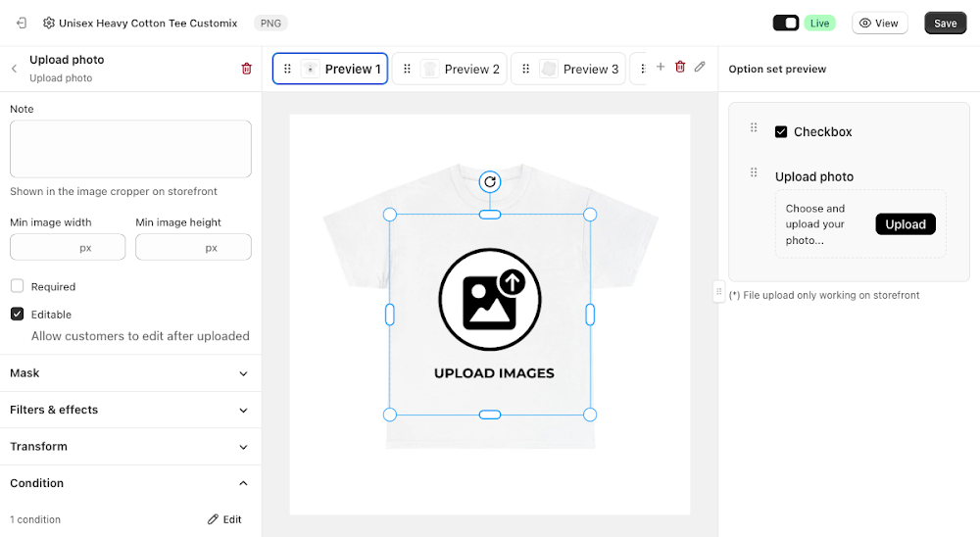Expand the Filters & effects section
980x537 pixels.
[130, 410]
